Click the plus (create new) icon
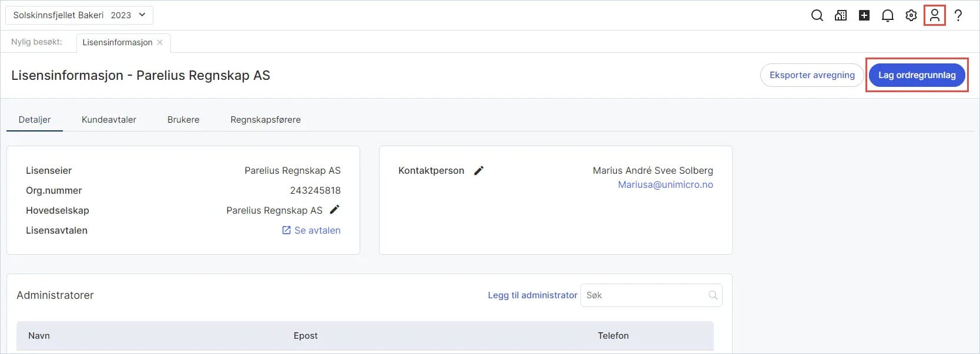This screenshot has height=354, width=980. point(864,15)
